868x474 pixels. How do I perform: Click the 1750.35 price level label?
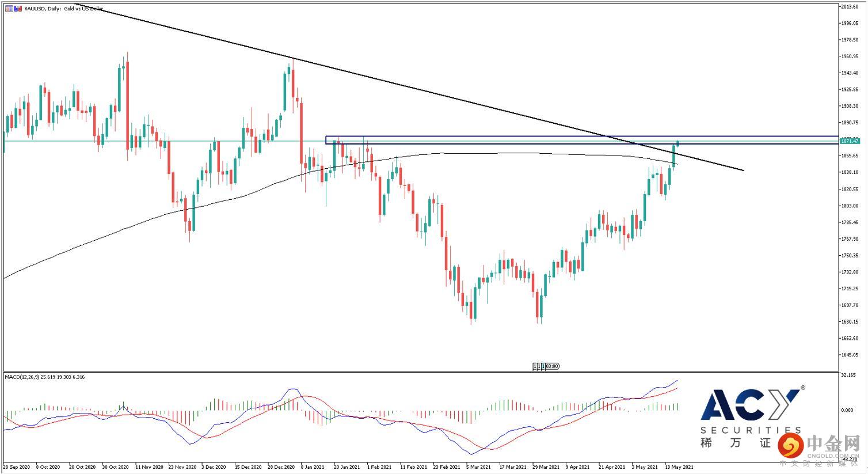[850, 255]
